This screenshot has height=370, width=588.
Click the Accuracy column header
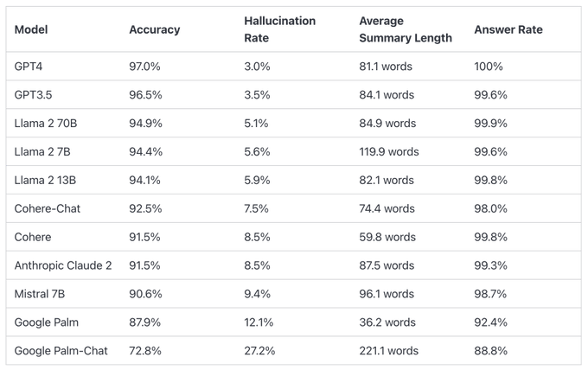click(155, 29)
